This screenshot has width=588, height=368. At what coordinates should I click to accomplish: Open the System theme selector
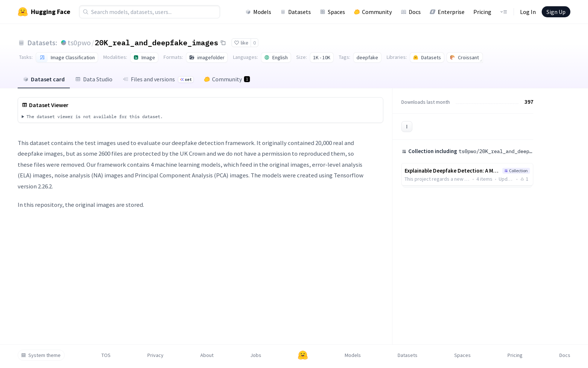pos(41,355)
